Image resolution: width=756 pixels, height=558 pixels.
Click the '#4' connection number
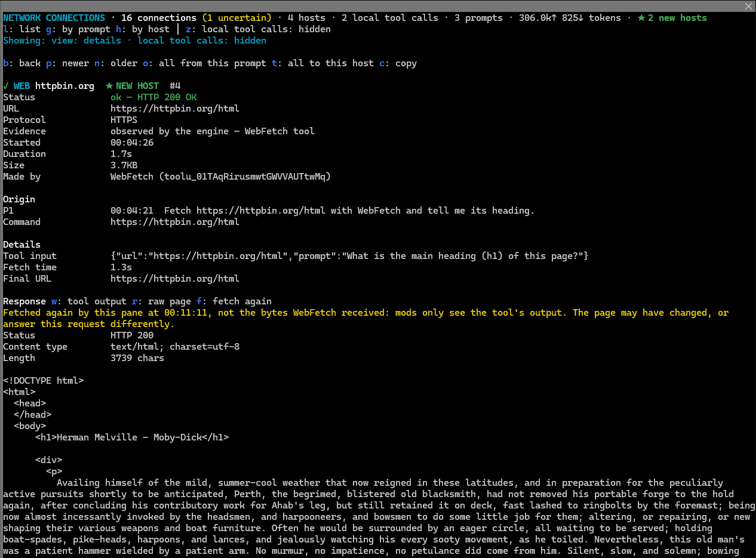point(174,85)
